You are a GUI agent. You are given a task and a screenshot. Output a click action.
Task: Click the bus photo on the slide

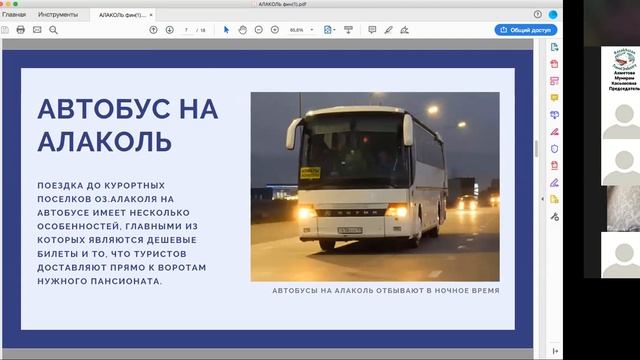click(375, 187)
